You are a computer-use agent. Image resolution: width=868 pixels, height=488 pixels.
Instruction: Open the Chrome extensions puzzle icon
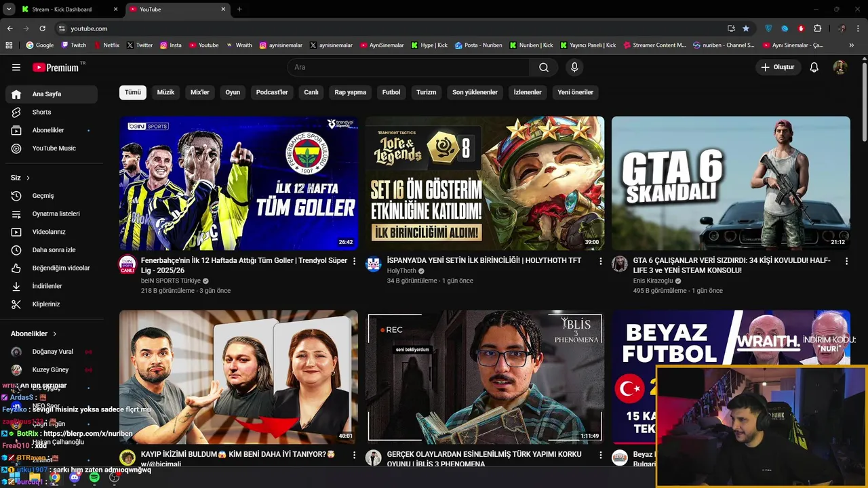coord(817,28)
